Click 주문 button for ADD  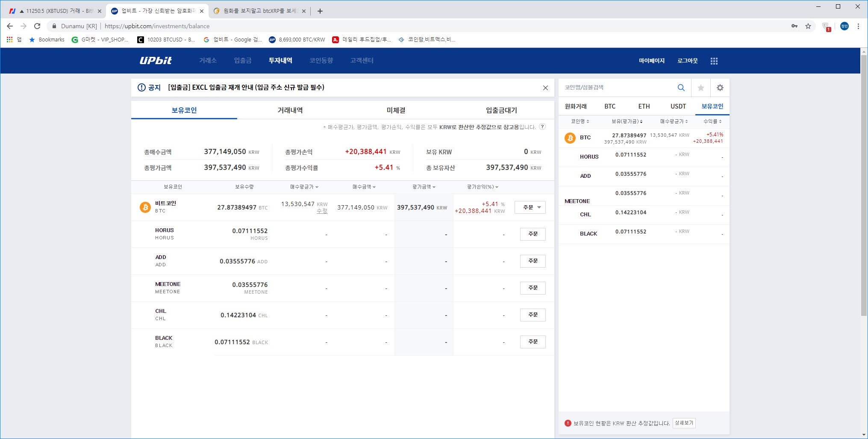533,261
